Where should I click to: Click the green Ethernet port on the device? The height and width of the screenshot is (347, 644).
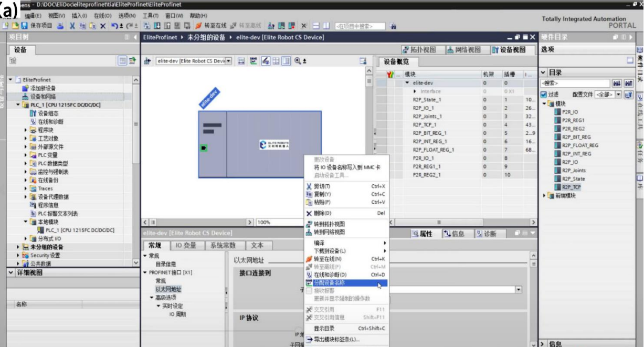tap(203, 148)
